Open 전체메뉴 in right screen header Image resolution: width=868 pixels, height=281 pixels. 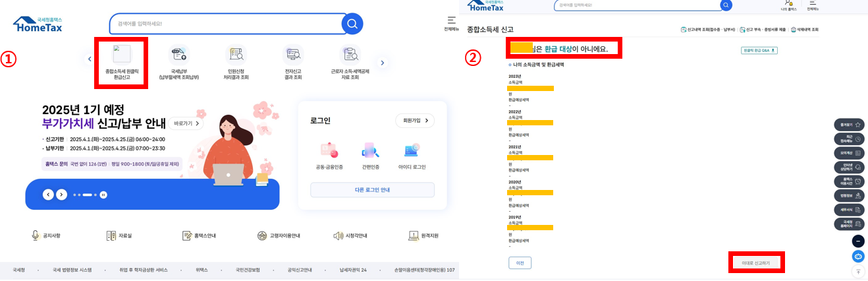coord(813,5)
